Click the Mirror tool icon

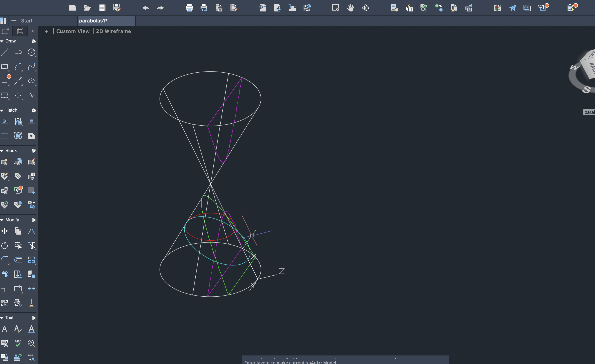pyautogui.click(x=31, y=231)
